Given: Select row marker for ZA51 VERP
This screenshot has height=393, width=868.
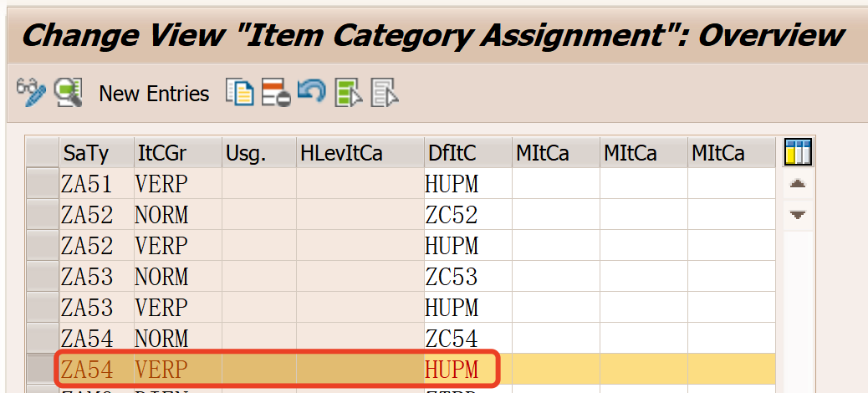Looking at the screenshot, I should coord(43,184).
